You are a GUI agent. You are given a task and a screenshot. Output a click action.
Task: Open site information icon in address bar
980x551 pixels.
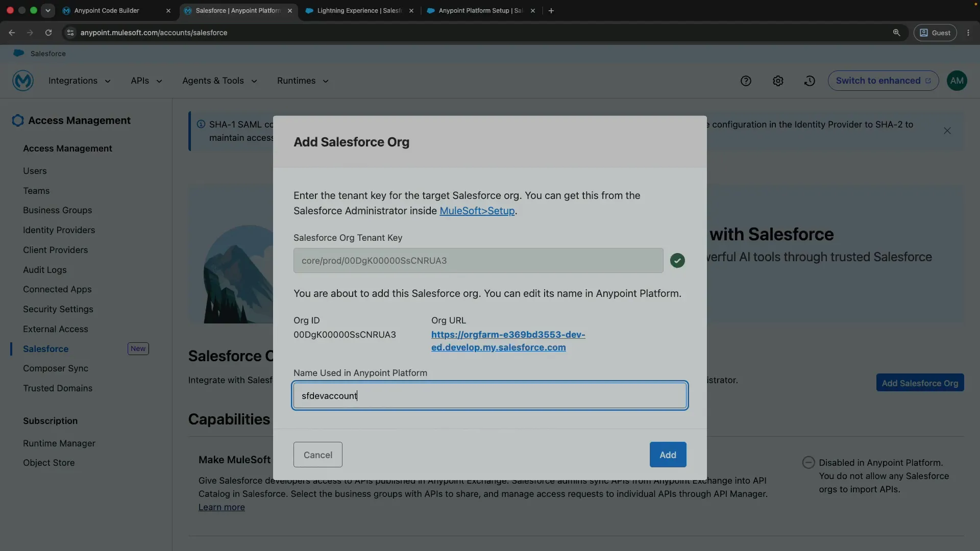(70, 33)
